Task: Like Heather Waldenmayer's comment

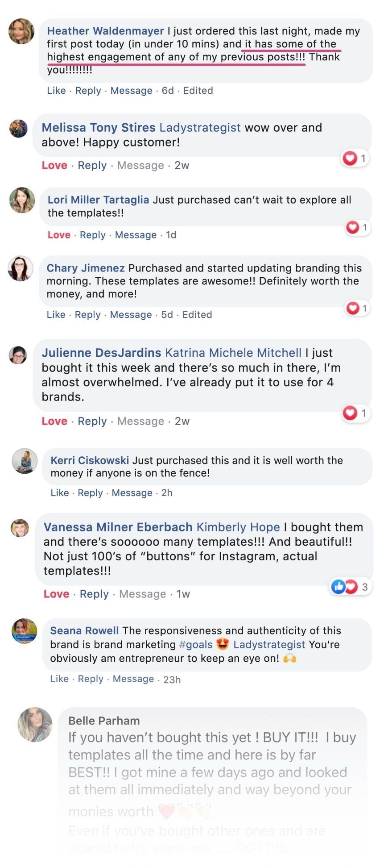Action: tap(56, 91)
